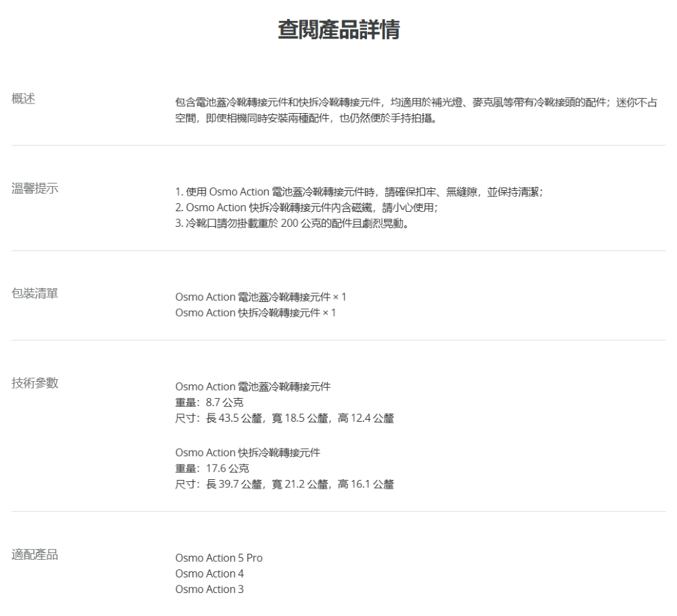This screenshot has height=616, width=677.
Task: Select the 概述 section label
Action: point(24,99)
